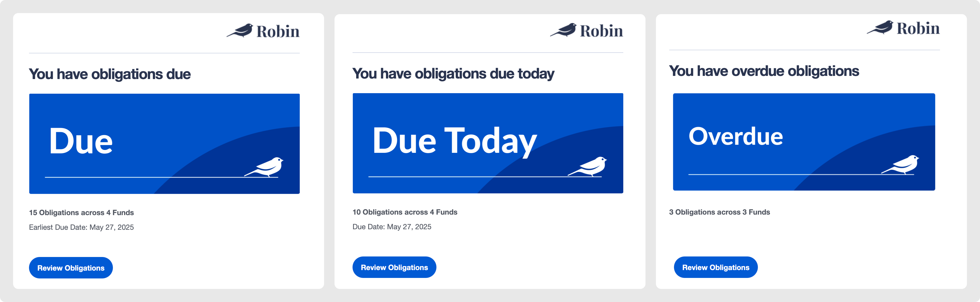
Task: Select the heading 'You have obligations due today'
Action: 453,74
